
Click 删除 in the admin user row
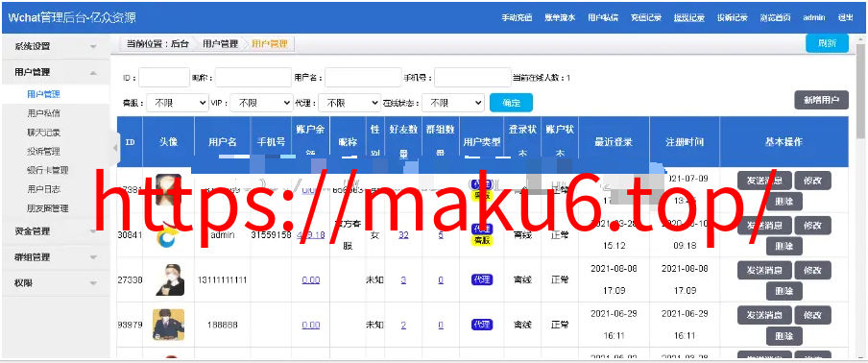[x=784, y=246]
